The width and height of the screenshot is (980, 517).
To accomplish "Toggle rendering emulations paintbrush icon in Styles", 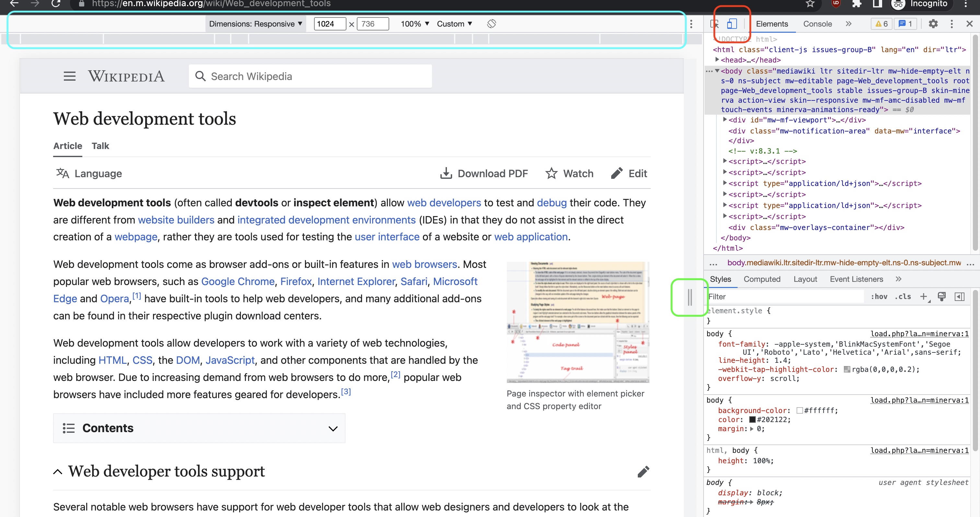I will pos(942,296).
